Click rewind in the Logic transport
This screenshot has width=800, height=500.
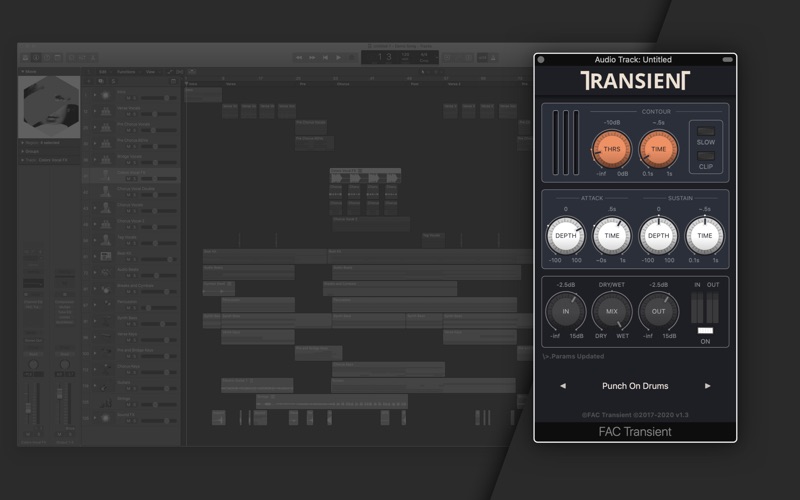(x=299, y=58)
